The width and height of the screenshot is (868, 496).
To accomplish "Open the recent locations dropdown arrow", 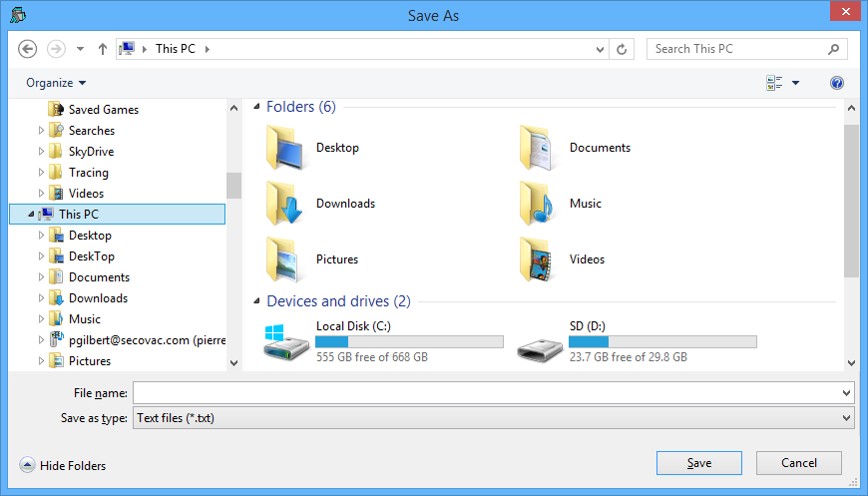I will click(80, 49).
